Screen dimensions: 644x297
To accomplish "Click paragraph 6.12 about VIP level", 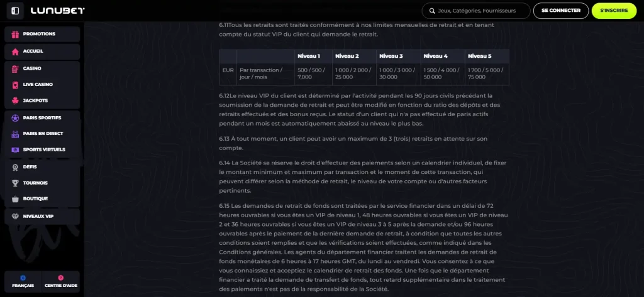I will tap(360, 109).
